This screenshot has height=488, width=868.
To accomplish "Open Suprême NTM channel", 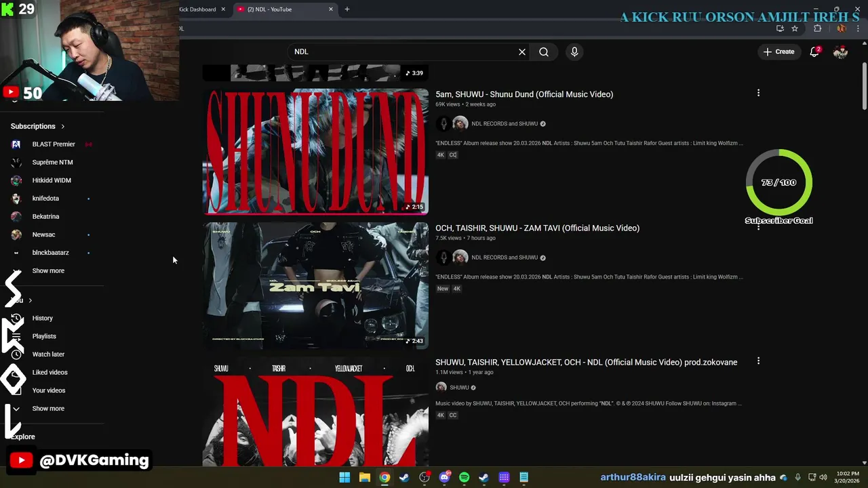I will [x=52, y=162].
